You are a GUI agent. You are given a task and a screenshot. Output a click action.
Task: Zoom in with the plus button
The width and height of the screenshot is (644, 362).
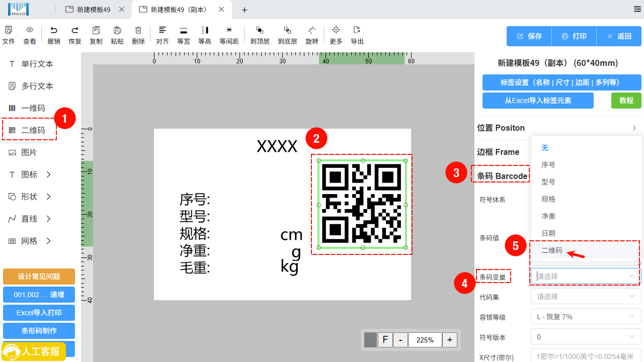point(450,340)
